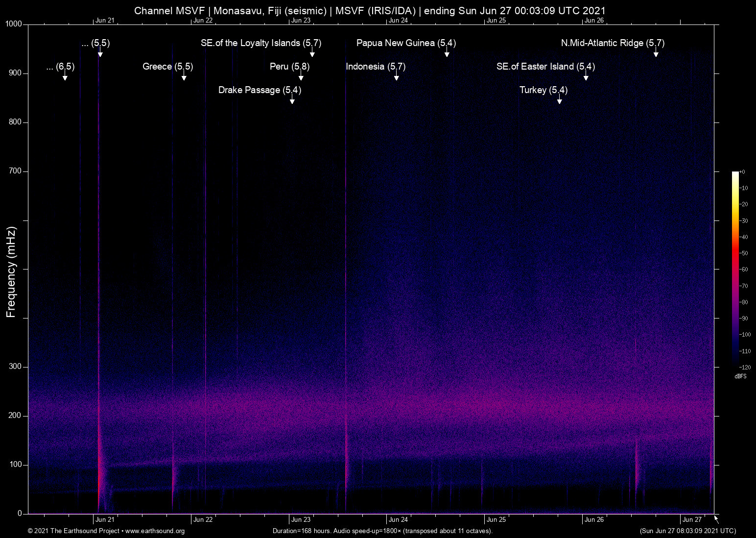Image resolution: width=756 pixels, height=538 pixels.
Task: Click the arrow below SE.of Easter Island (5.4)
Action: coord(586,75)
